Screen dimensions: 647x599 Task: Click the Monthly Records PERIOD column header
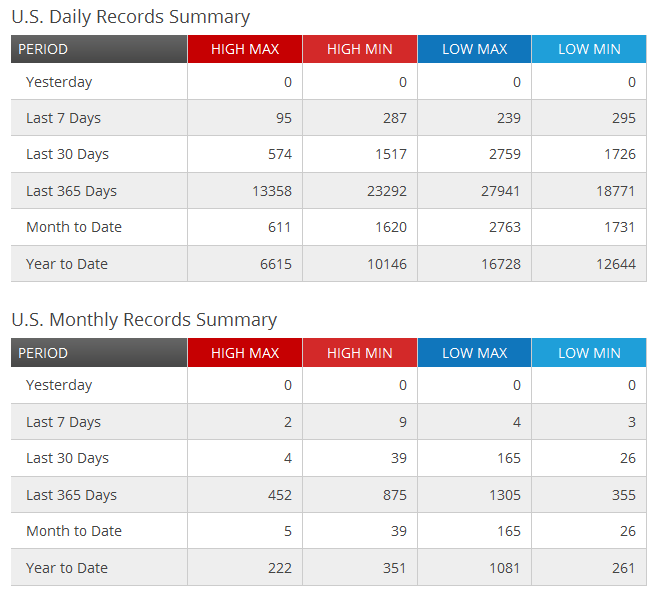[x=99, y=353]
